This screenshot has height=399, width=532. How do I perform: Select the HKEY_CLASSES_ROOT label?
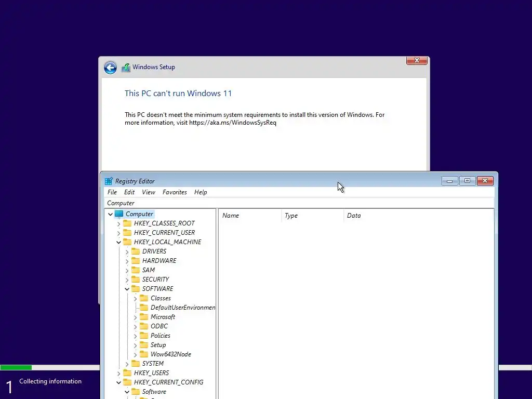tap(164, 223)
